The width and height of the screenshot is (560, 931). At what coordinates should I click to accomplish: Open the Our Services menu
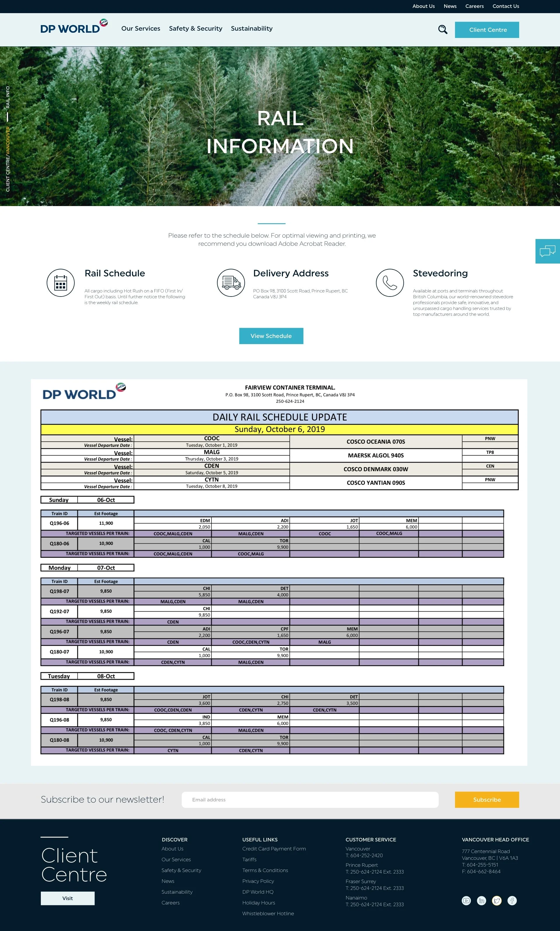click(141, 29)
